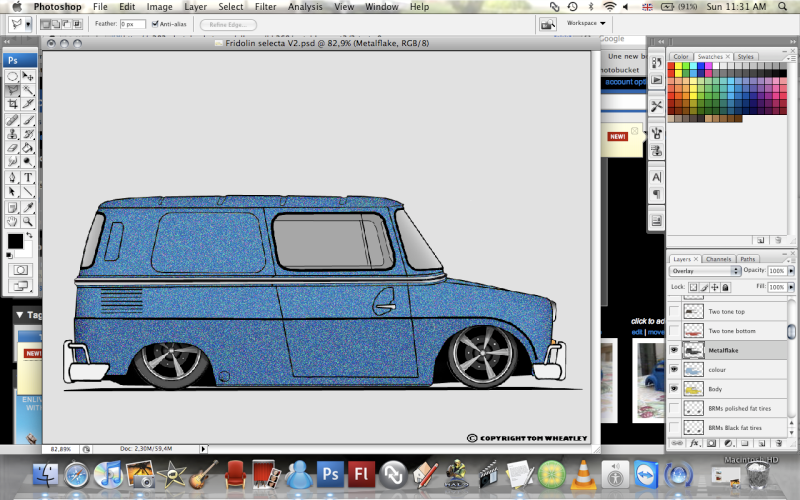Select the Zoom tool
Viewport: 800px width, 500px height.
coord(28,221)
